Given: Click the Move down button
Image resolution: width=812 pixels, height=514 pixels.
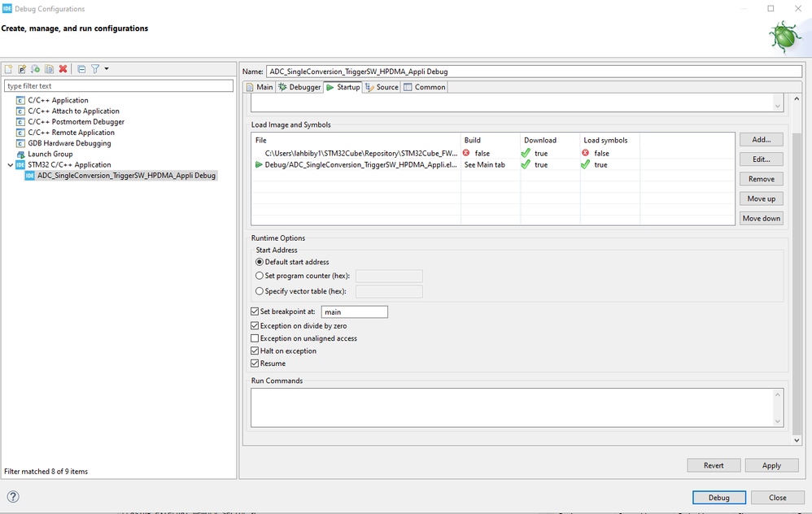Looking at the screenshot, I should [x=762, y=219].
